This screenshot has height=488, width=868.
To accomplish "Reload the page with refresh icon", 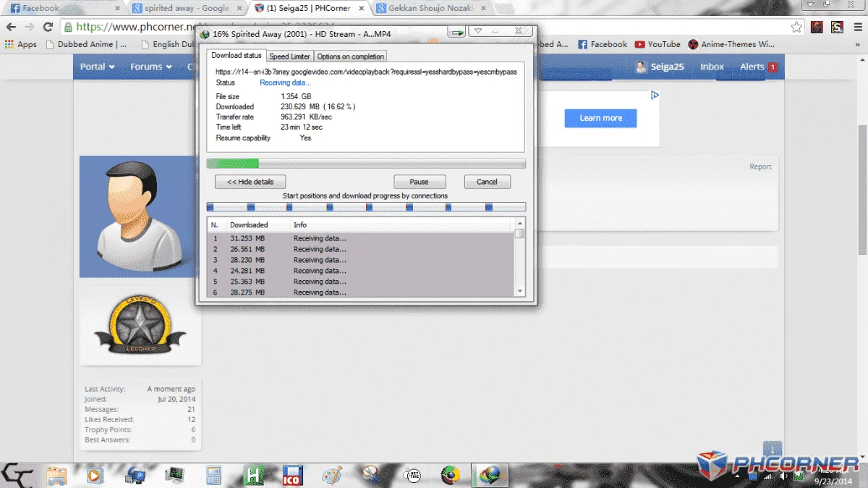I will pos(48,27).
